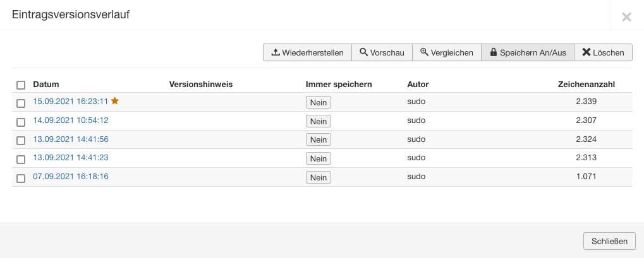644x258 pixels.
Task: Click the Wiederherstellen restore button
Action: click(x=307, y=52)
